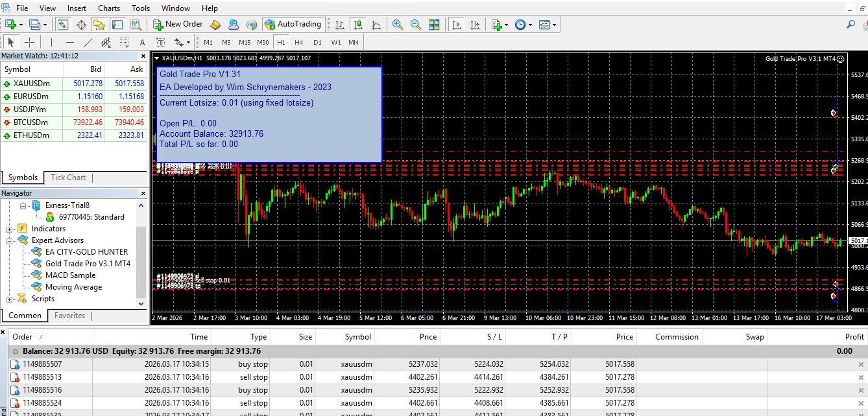Select the Equidistant Channel tool
868x416 pixels.
point(106,42)
